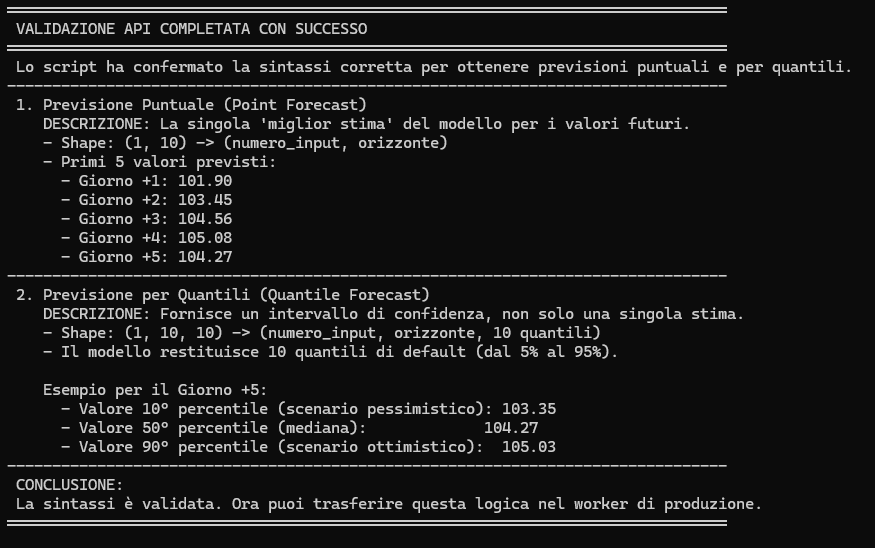Click the 'Giorno +5: 104.27' forecast line
This screenshot has width=875, height=548.
[x=146, y=257]
